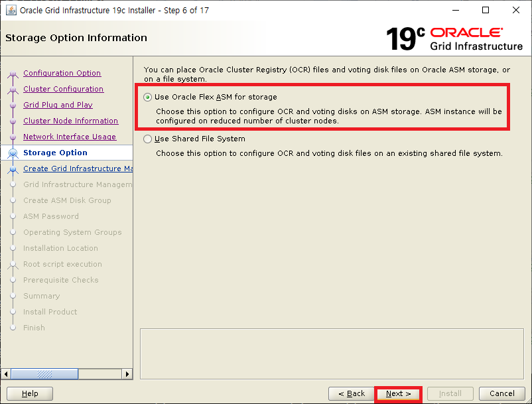The image size is (532, 404).
Task: Click step bullet beside Grid Infrastructure Managem...
Action: click(x=13, y=184)
